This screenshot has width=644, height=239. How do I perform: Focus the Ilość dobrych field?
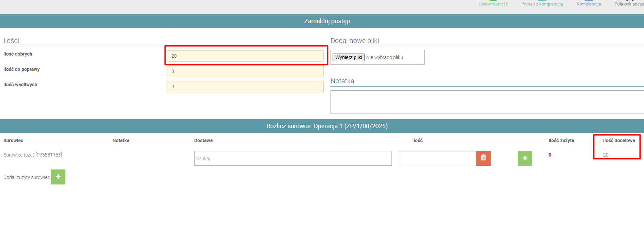tap(245, 56)
